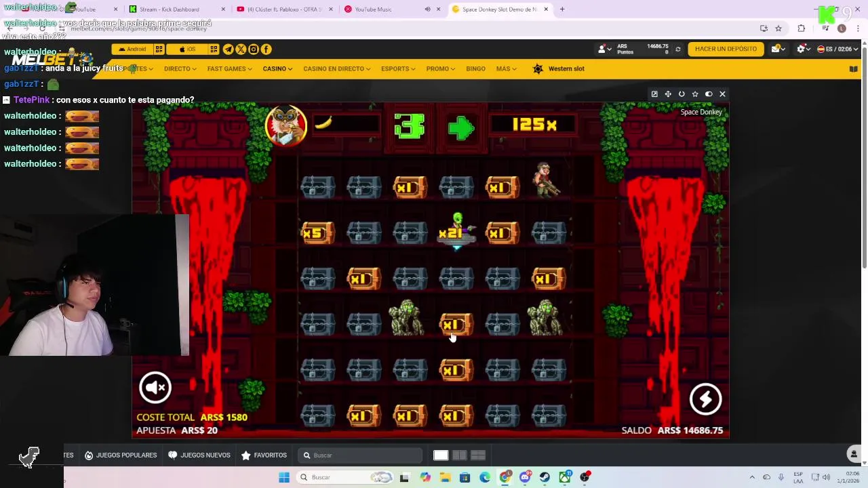Viewport: 868px width, 488px height.
Task: Open Steam from the taskbar
Action: 545,477
